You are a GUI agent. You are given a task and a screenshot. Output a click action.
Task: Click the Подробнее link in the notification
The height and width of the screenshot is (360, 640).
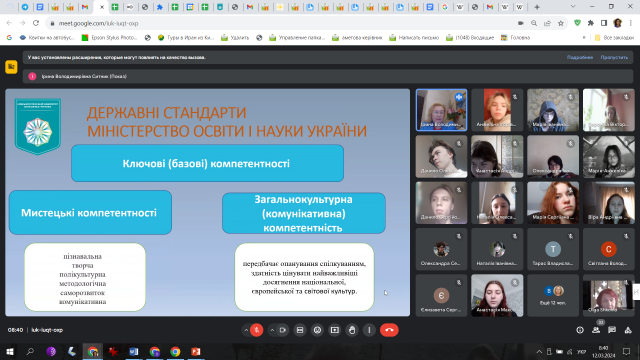pos(580,57)
